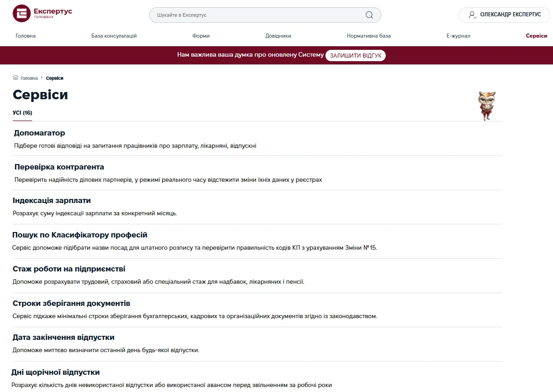Click the Експертус logo icon
553x392 pixels.
(x=21, y=14)
